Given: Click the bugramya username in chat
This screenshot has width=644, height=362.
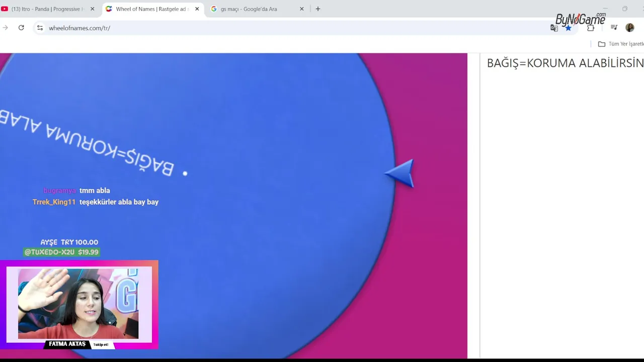Looking at the screenshot, I should pos(59,191).
